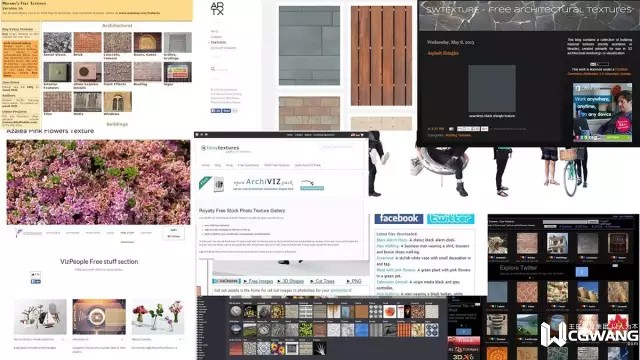Open the Walls category thumbnail

click(87, 102)
